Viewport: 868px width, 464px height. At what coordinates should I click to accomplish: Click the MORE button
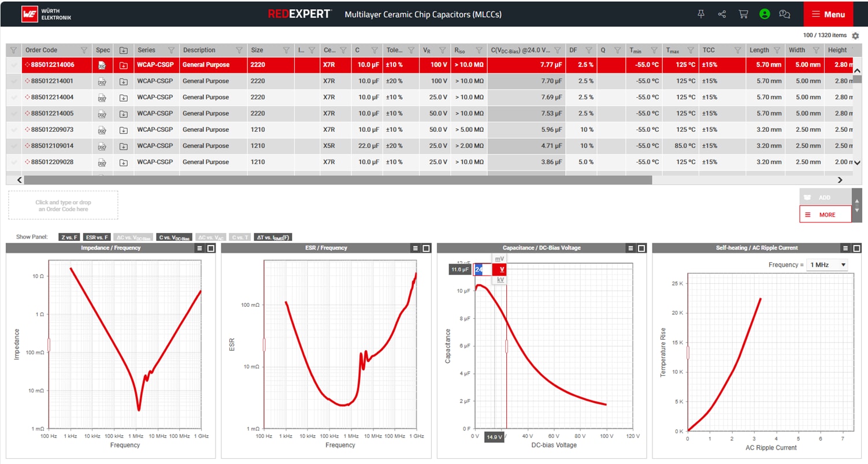click(x=825, y=214)
